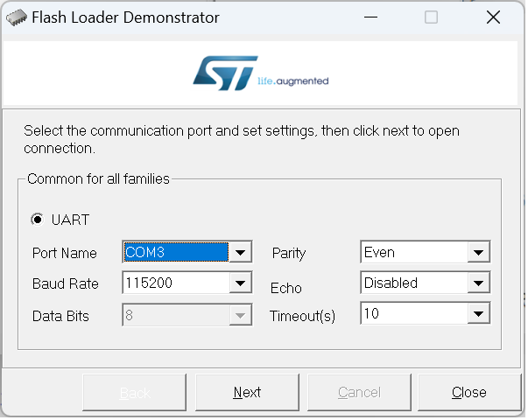Click the Close button at bottom
Viewport: 528px width, 420px height.
(469, 393)
